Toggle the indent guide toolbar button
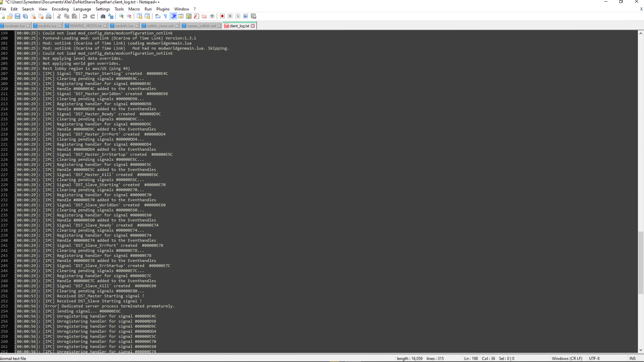644x362 pixels. pos(174,16)
